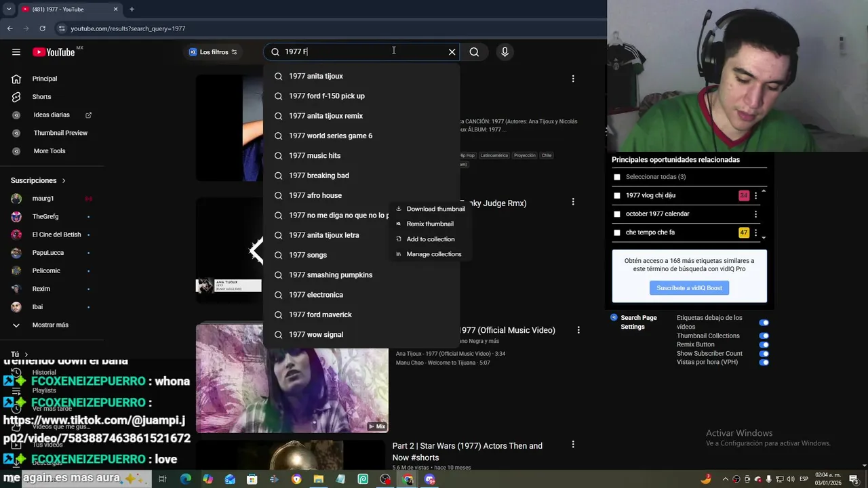Select suggestion 1977 smashing pumpkins

point(361,275)
